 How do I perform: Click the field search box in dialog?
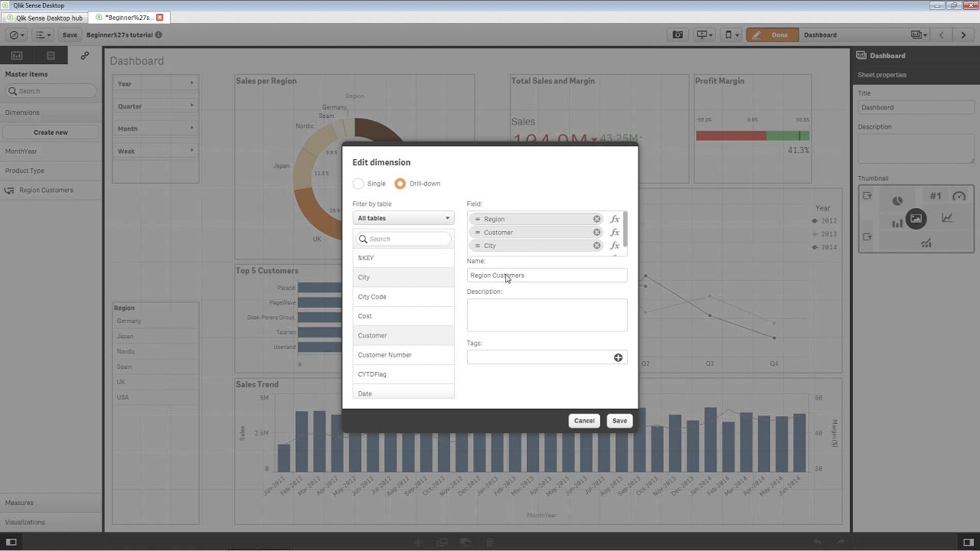pos(403,239)
